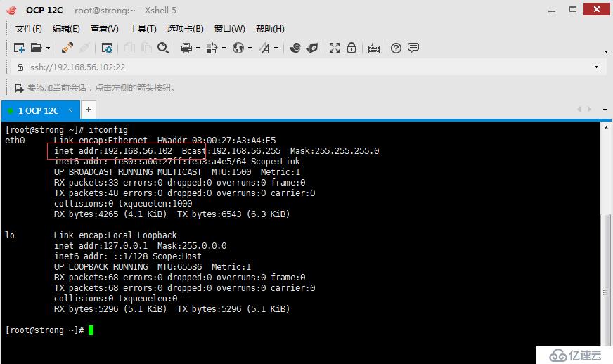613x364 pixels.
Task: Launch Xftp swirl icon
Action: pyautogui.click(x=295, y=48)
